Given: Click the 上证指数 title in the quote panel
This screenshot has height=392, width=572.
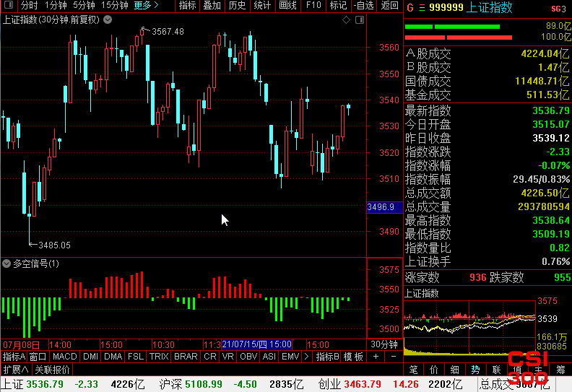Looking at the screenshot, I should [489, 8].
